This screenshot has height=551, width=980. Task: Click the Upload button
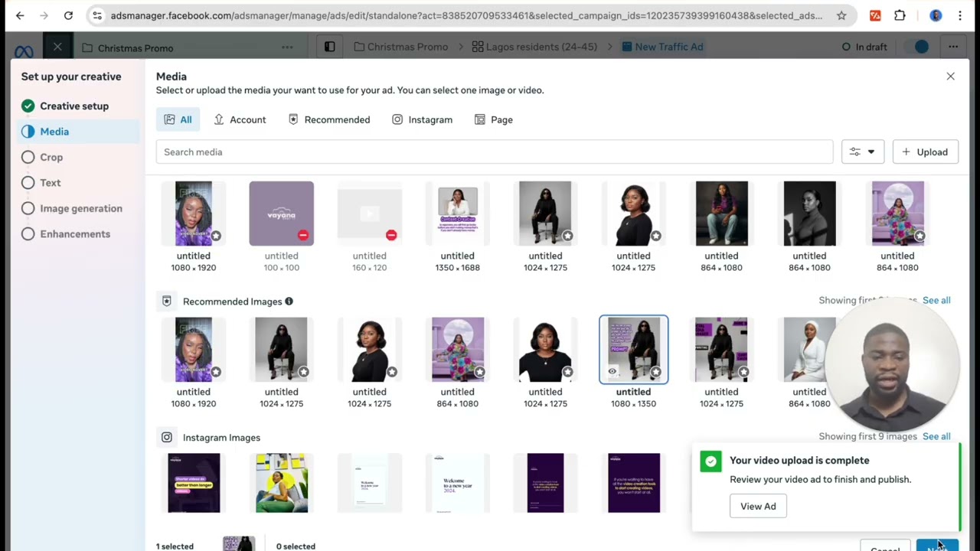925,152
